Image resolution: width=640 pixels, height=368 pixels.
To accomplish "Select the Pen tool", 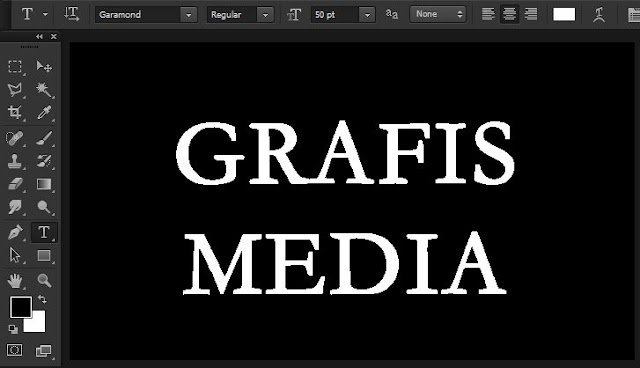I will tap(15, 233).
